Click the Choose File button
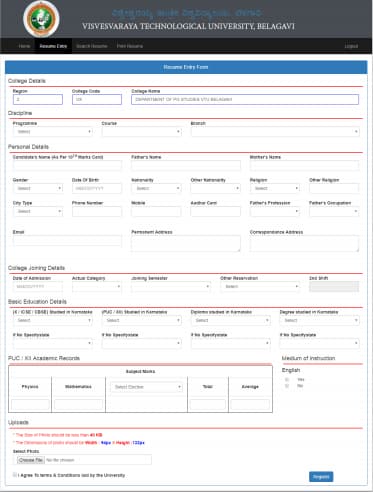 [x=31, y=460]
